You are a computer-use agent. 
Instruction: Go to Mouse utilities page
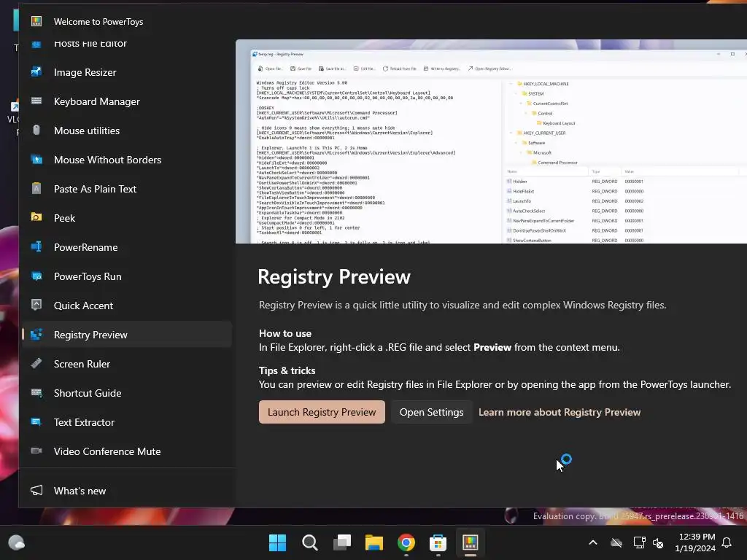tap(127, 130)
